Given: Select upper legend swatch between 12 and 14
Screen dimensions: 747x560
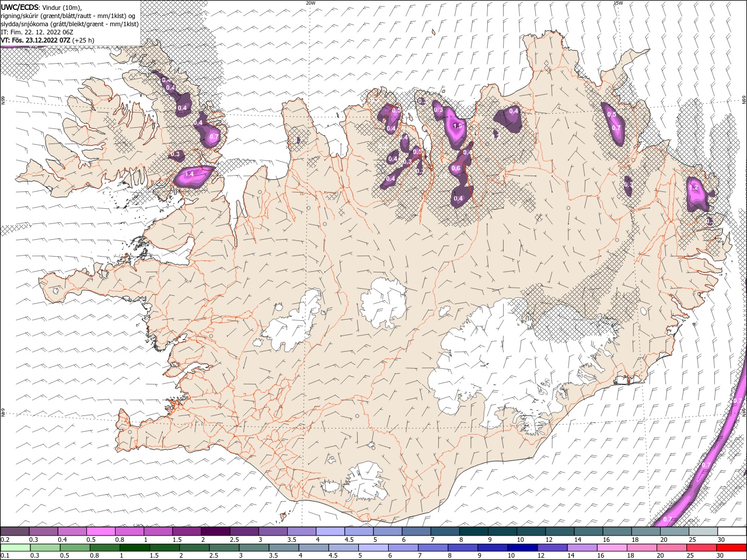Looking at the screenshot, I should [559, 531].
